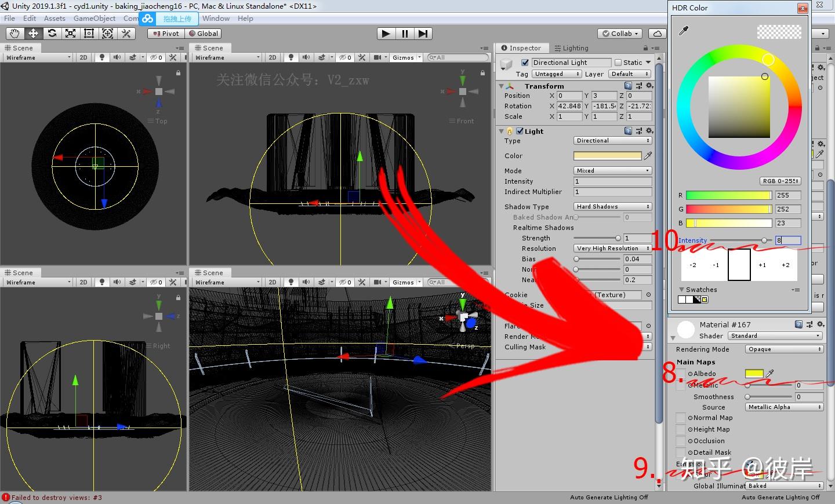The height and width of the screenshot is (504, 835).
Task: Open the Assets menu
Action: pos(55,19)
